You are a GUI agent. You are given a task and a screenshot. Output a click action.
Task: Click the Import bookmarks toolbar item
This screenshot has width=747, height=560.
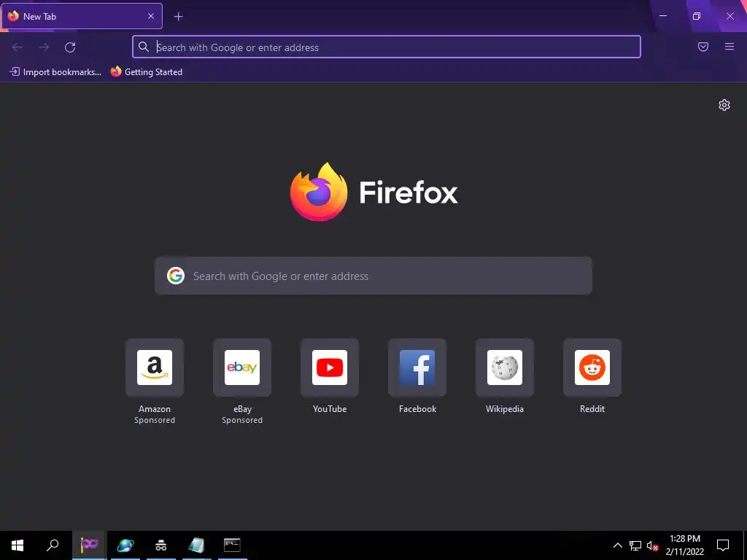point(55,72)
